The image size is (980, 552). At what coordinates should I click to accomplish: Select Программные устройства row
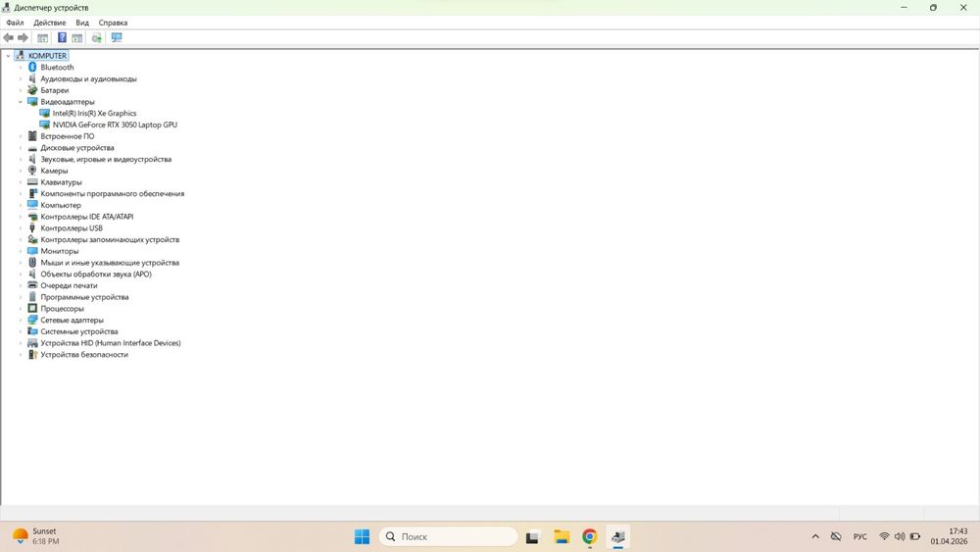pos(84,297)
